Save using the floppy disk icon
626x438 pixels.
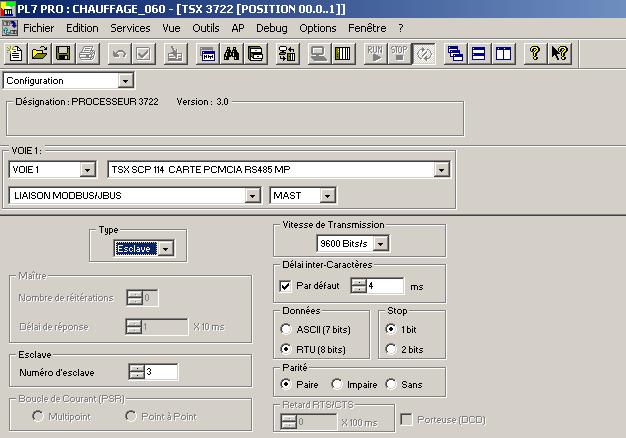(63, 54)
